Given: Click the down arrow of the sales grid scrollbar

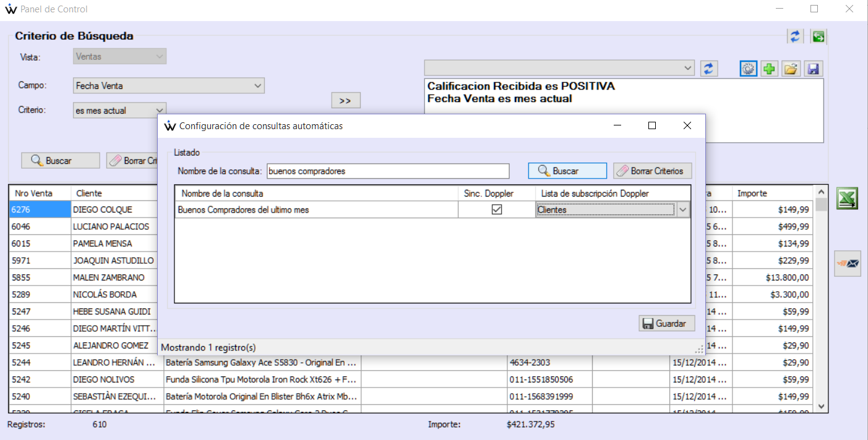Looking at the screenshot, I should (822, 406).
